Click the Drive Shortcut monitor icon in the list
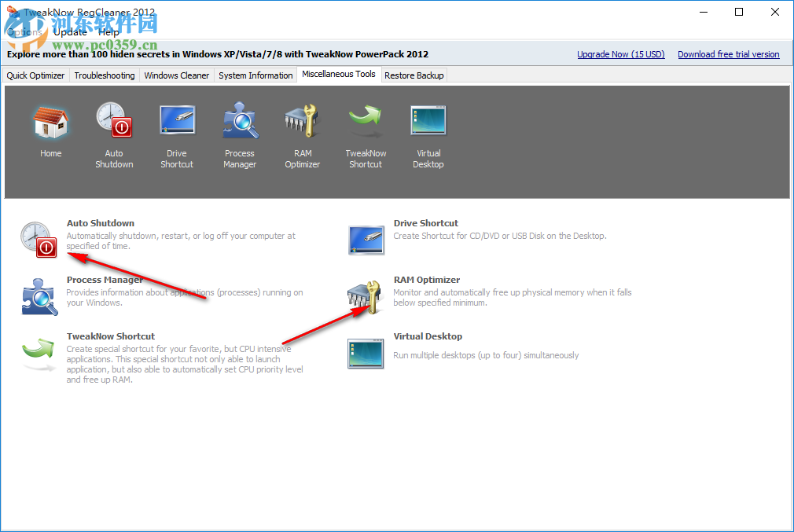The width and height of the screenshot is (794, 532). pos(365,240)
